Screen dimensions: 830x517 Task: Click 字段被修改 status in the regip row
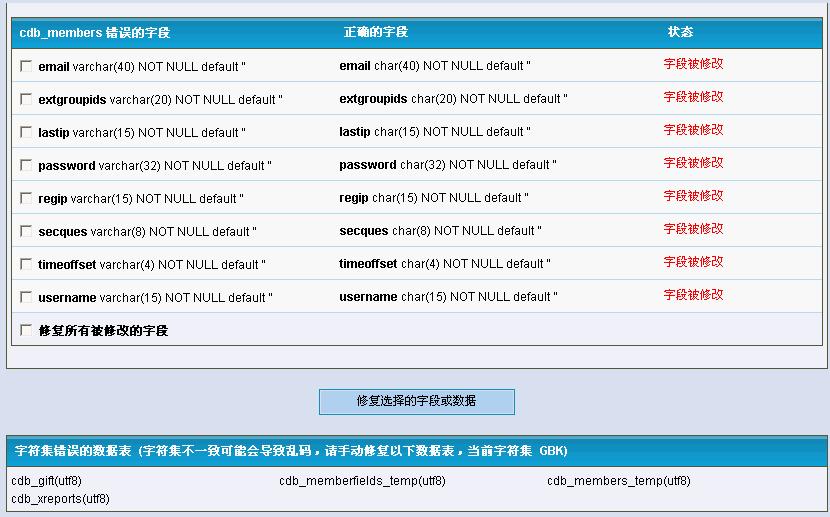coord(693,196)
